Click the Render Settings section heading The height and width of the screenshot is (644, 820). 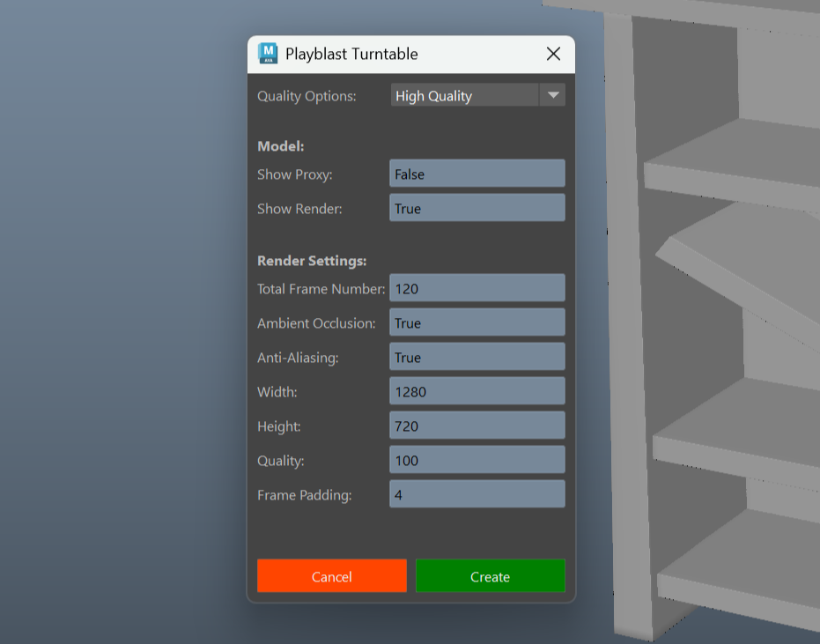coord(312,261)
